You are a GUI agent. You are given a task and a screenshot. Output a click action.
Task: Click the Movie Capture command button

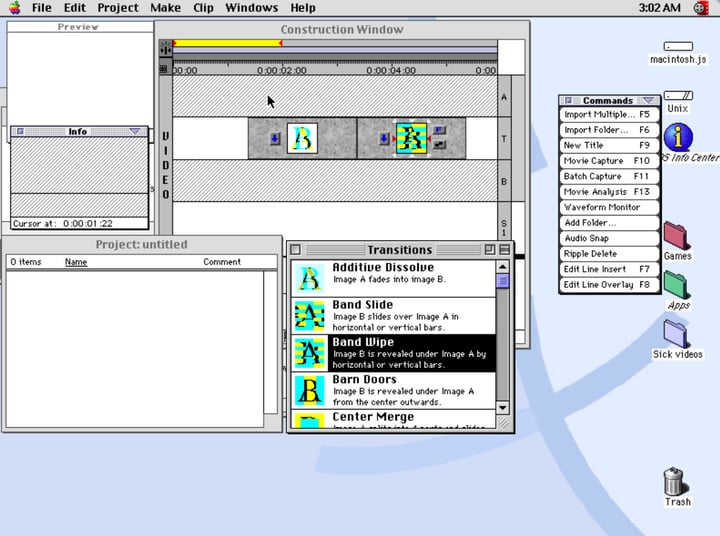(607, 161)
